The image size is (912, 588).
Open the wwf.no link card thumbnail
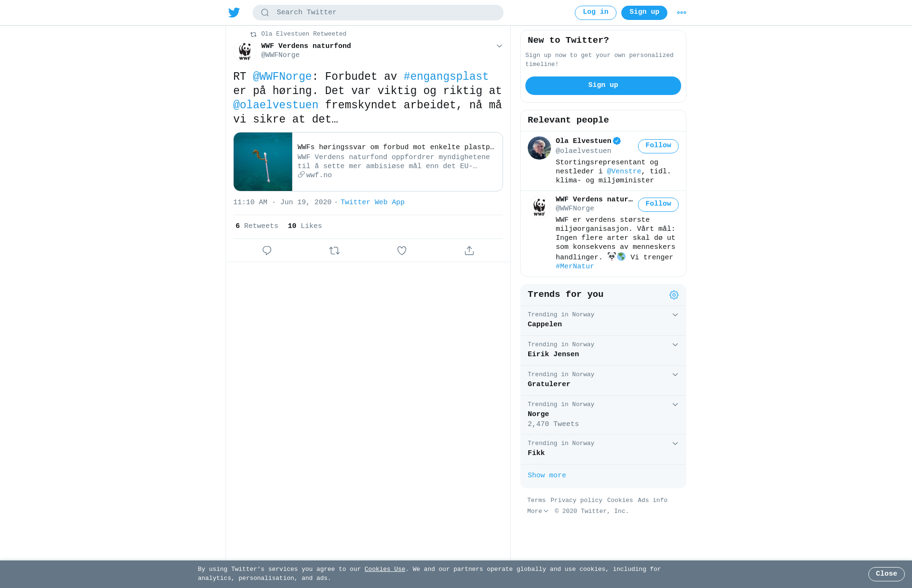[263, 161]
